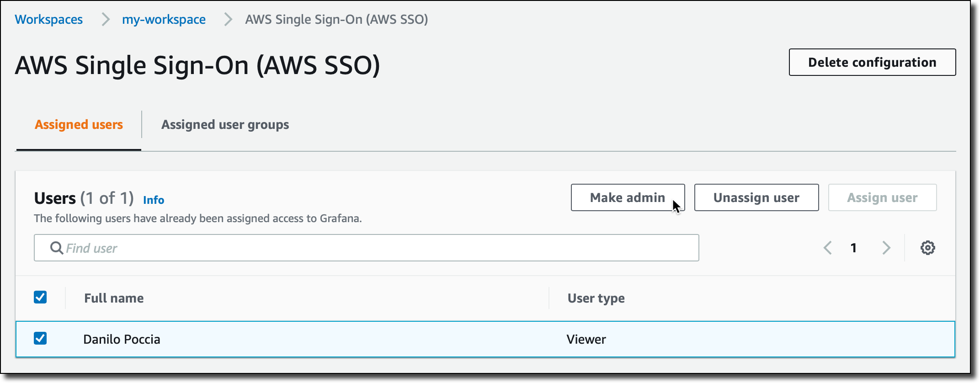Screen dimensions: 980x383
Task: Open the Info link next to Users
Action: 154,200
